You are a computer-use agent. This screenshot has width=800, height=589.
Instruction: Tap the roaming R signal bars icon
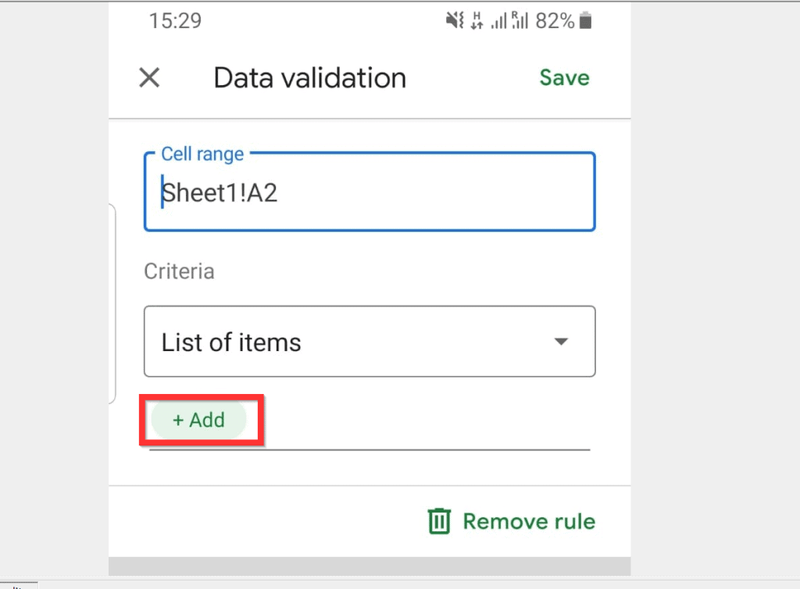[x=519, y=20]
